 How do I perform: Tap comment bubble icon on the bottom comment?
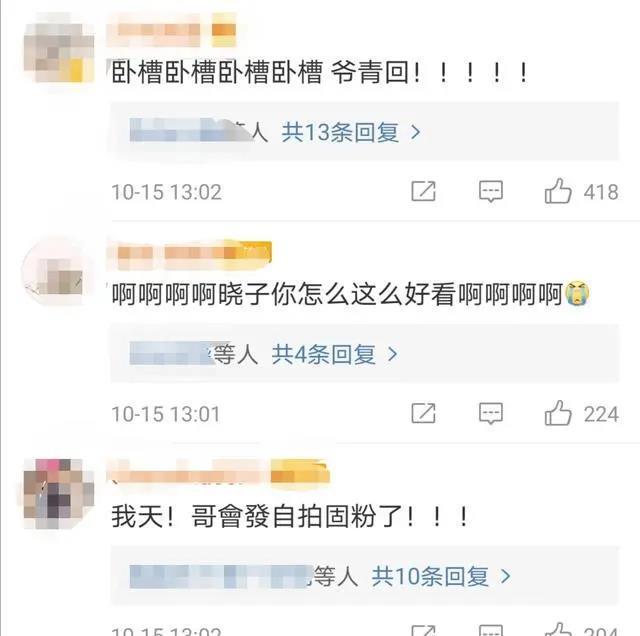pyautogui.click(x=491, y=630)
